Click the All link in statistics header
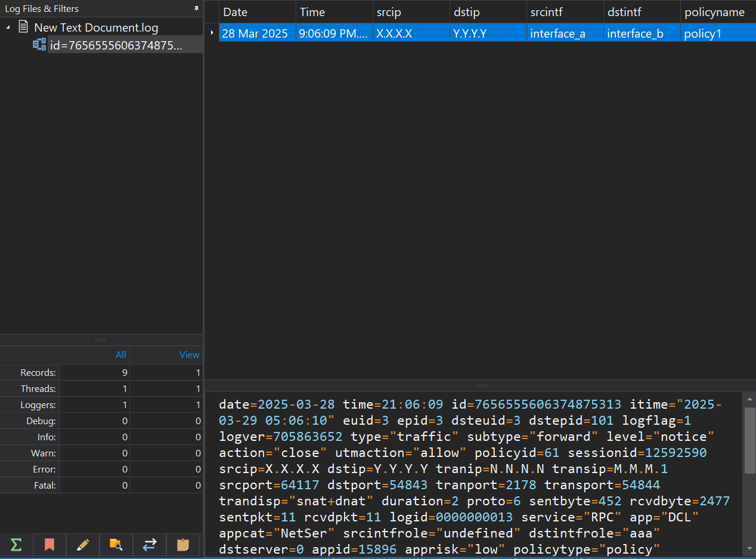The height and width of the screenshot is (559, 756). point(120,354)
